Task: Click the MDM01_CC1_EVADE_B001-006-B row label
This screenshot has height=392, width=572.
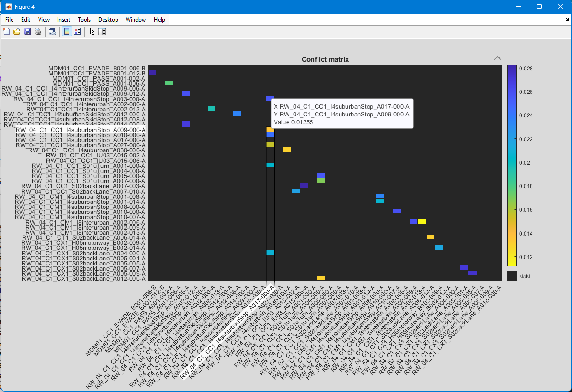Action: pos(97,68)
